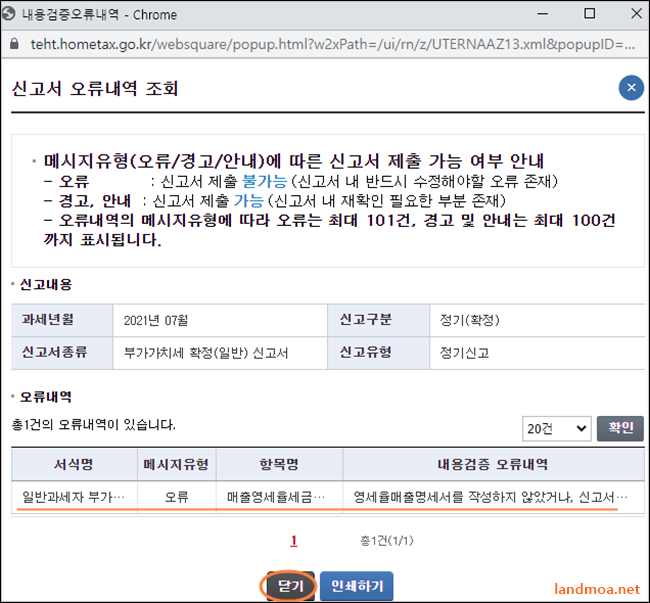
Task: Click the 항목명 column header
Action: click(x=279, y=464)
